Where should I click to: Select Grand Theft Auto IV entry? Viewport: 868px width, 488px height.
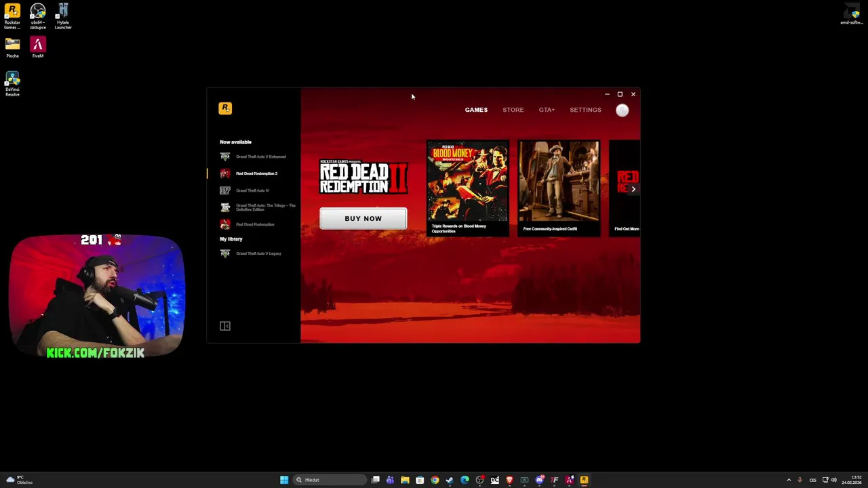(x=254, y=190)
